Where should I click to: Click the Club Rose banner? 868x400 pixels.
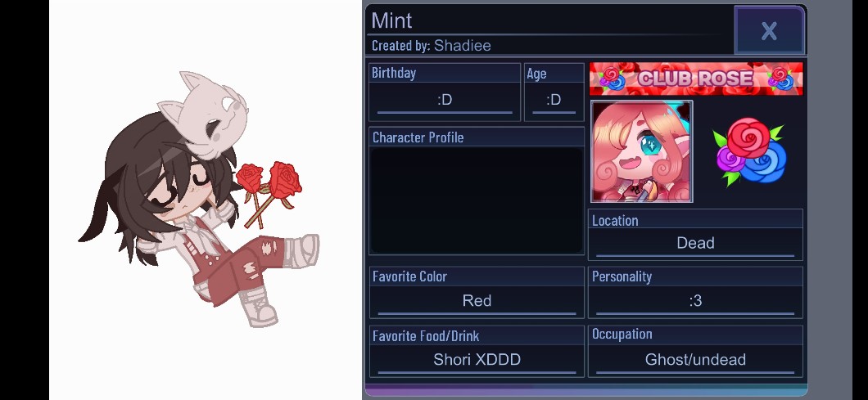[696, 79]
